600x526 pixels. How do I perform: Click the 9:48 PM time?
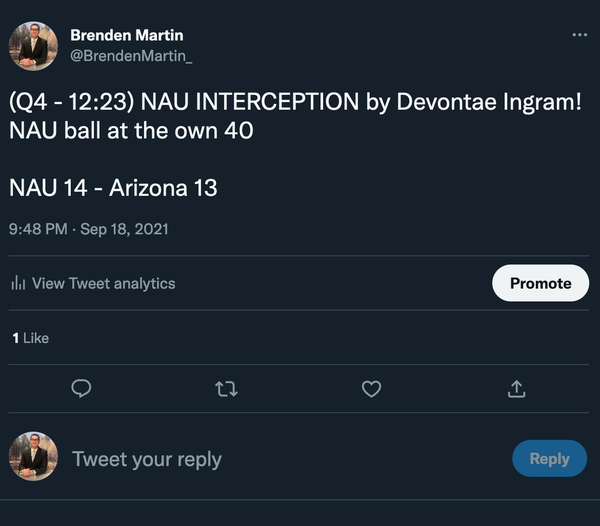click(38, 229)
